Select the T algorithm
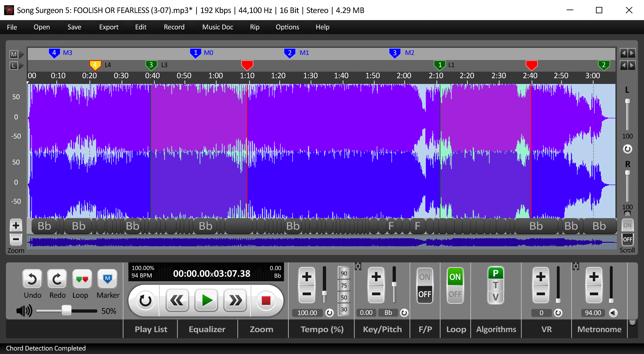Viewport: 644px width, 354px height. (x=495, y=285)
